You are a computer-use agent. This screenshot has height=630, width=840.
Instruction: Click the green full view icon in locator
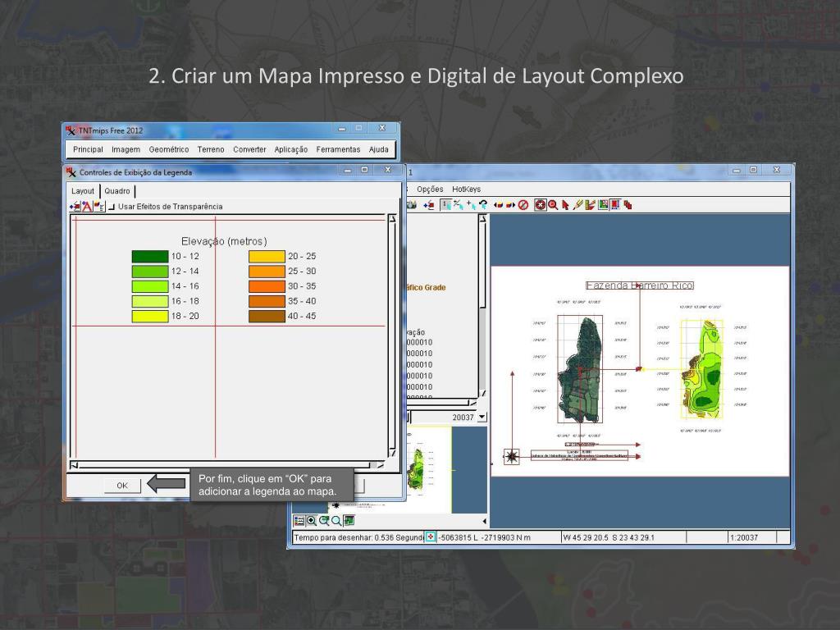click(x=349, y=521)
